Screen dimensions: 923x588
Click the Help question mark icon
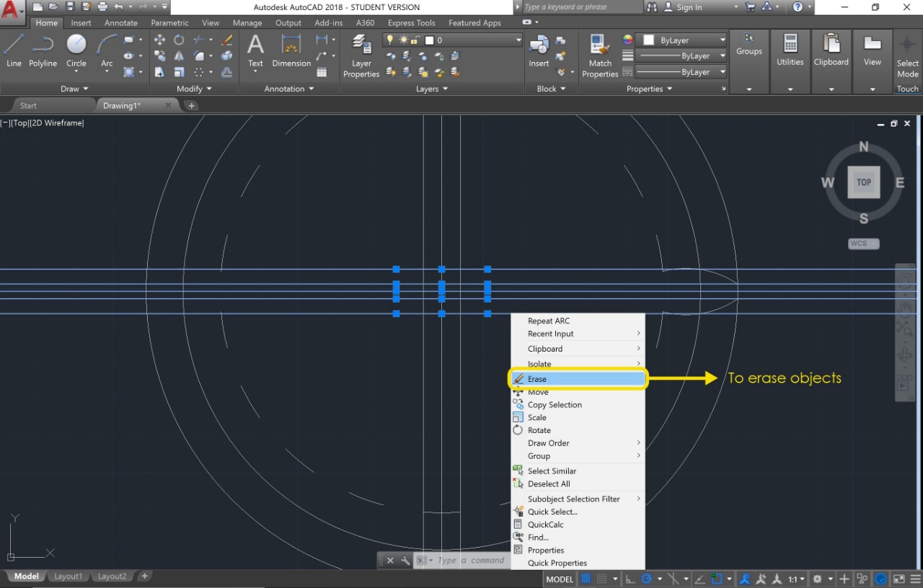(x=798, y=7)
